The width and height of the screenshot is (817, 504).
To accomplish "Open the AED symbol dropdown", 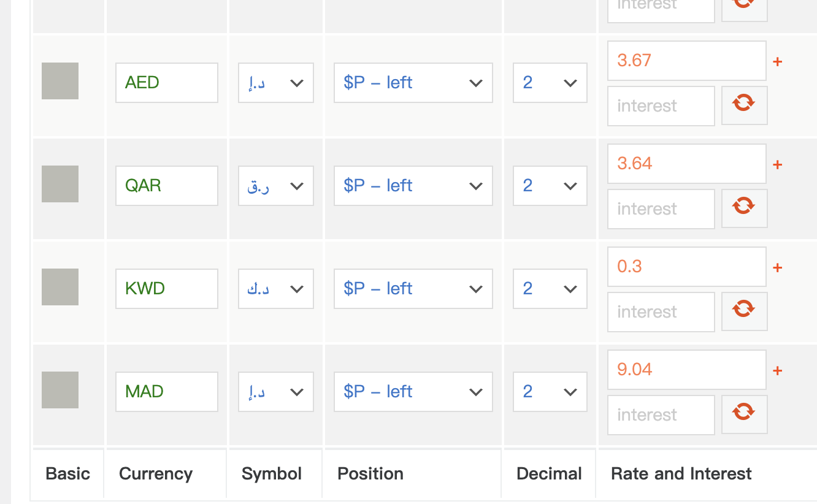I will tap(276, 83).
